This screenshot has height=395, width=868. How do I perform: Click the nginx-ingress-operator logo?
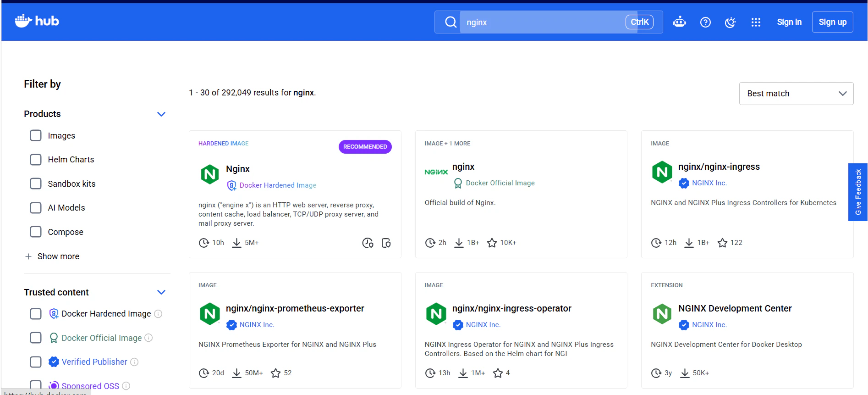click(x=436, y=314)
